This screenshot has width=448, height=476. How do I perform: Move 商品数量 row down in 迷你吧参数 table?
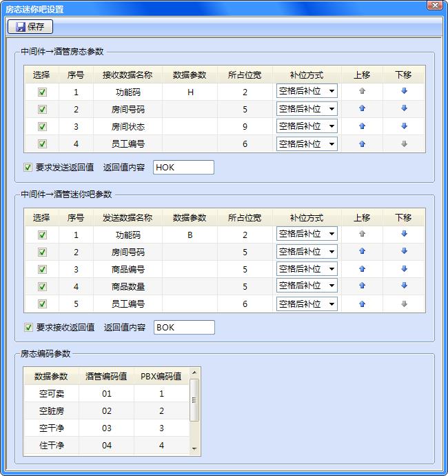point(404,286)
